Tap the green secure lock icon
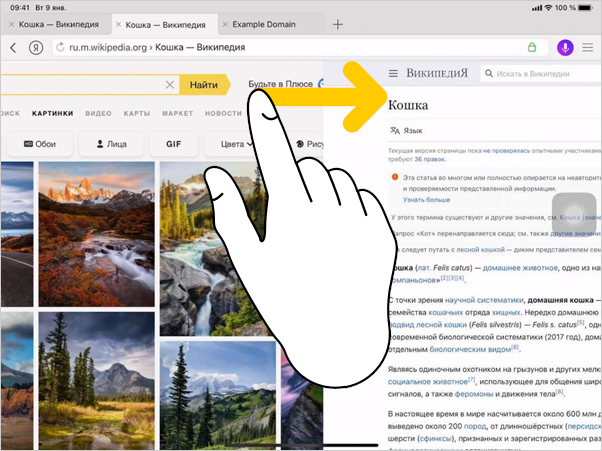Screen dimensions: 602x451 point(531,47)
